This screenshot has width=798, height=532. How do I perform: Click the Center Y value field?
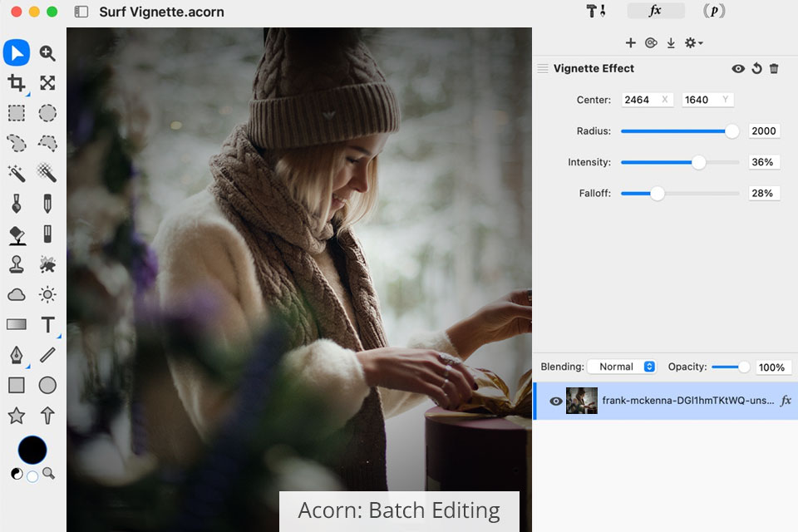point(707,100)
